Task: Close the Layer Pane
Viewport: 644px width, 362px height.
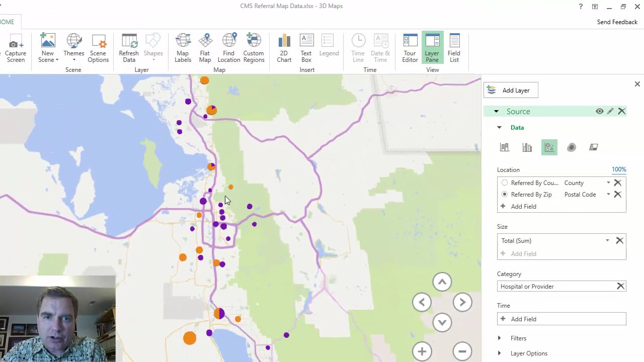Action: pos(637,84)
